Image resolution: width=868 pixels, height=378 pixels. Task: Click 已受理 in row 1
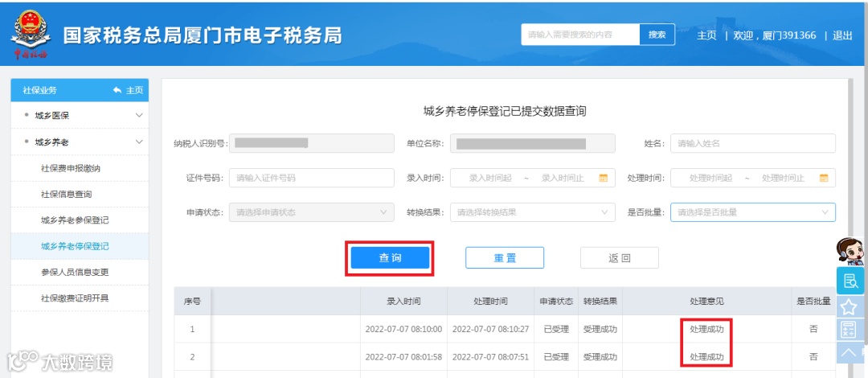(556, 329)
